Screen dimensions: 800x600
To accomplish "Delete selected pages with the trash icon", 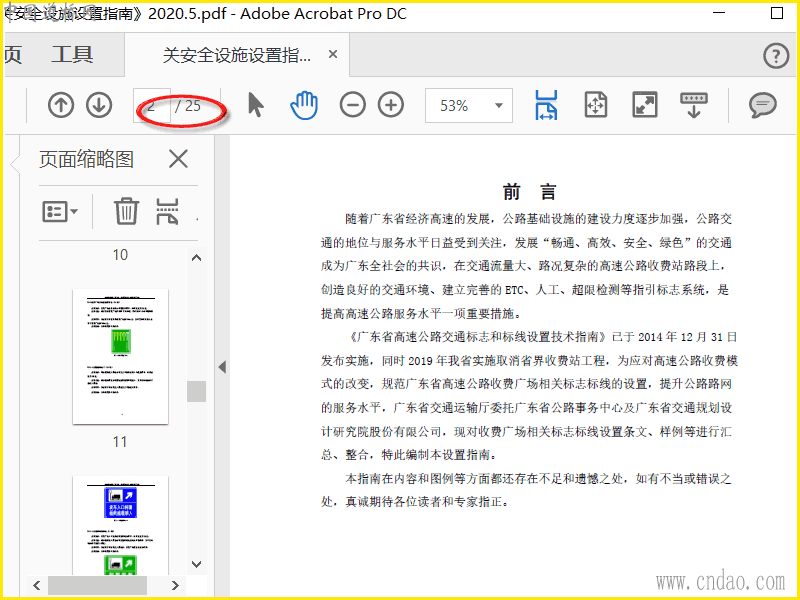I will click(126, 211).
